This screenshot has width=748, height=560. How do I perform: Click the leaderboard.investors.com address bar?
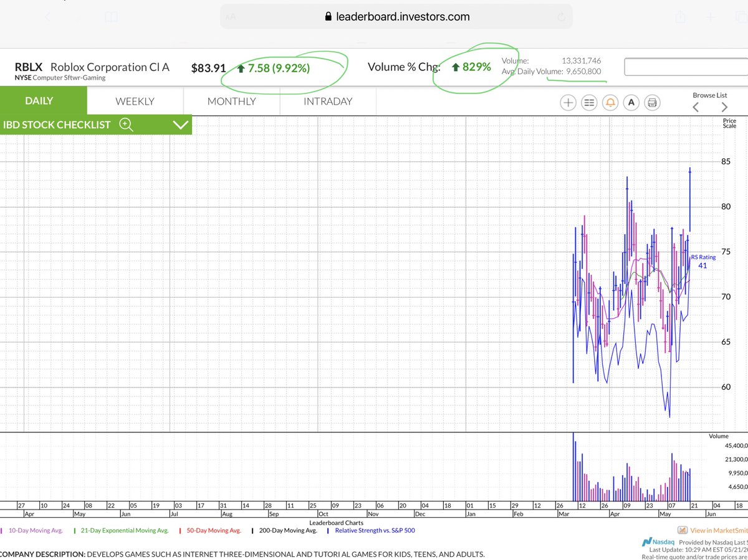[396, 17]
